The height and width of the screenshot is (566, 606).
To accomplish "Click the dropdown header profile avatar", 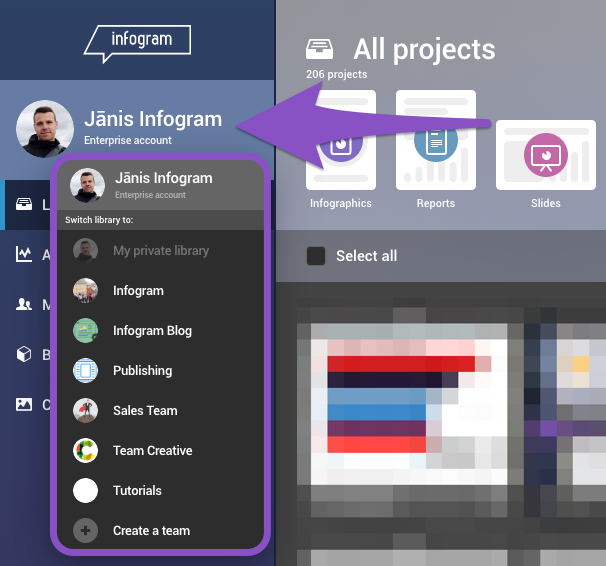I will pos(87,185).
